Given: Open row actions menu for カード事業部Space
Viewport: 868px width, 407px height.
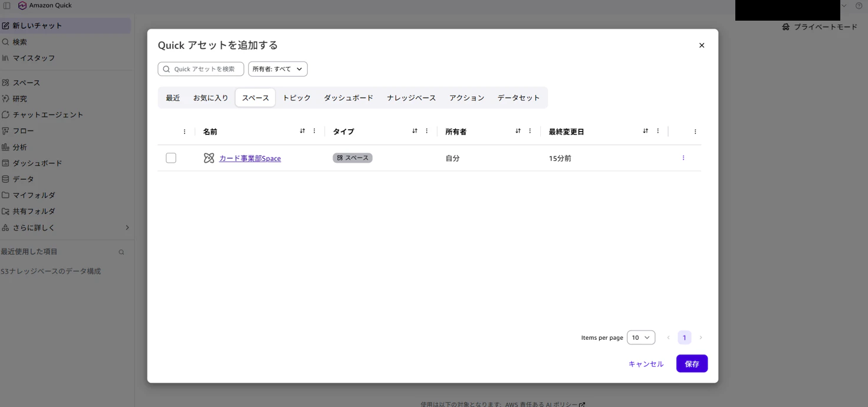Looking at the screenshot, I should [x=683, y=158].
